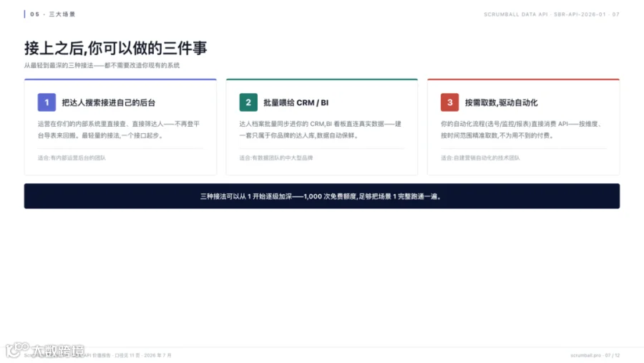Click the note 适合:有内部运营后台的团队

72,158
